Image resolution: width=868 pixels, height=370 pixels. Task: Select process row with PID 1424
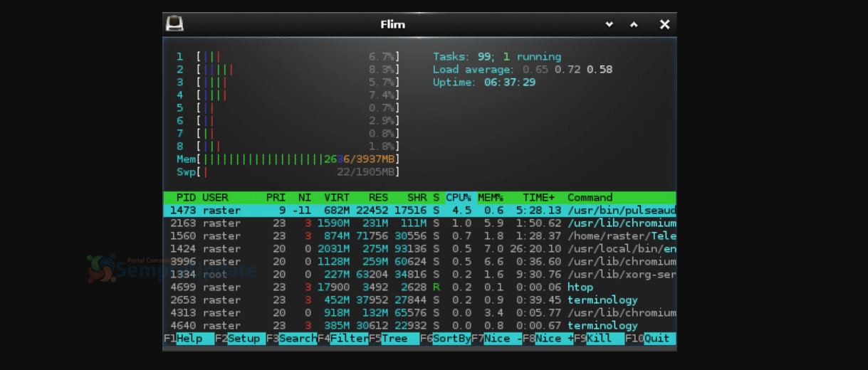click(419, 249)
